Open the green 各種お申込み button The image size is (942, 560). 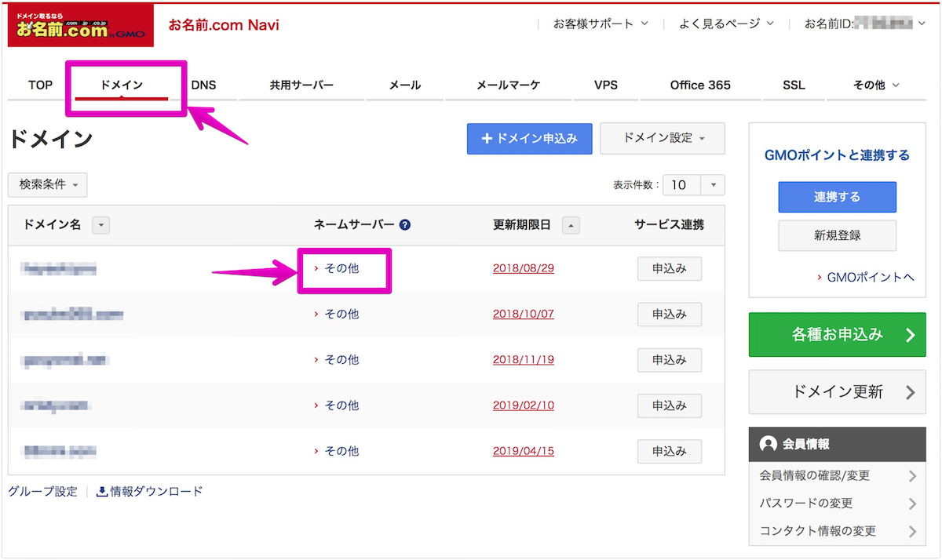838,335
